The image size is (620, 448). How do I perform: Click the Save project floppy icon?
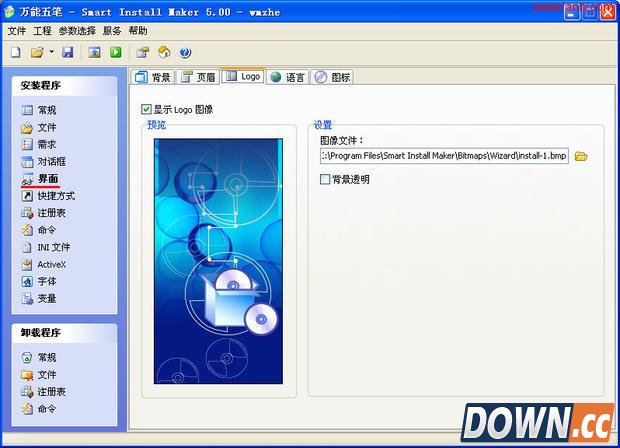(68, 52)
